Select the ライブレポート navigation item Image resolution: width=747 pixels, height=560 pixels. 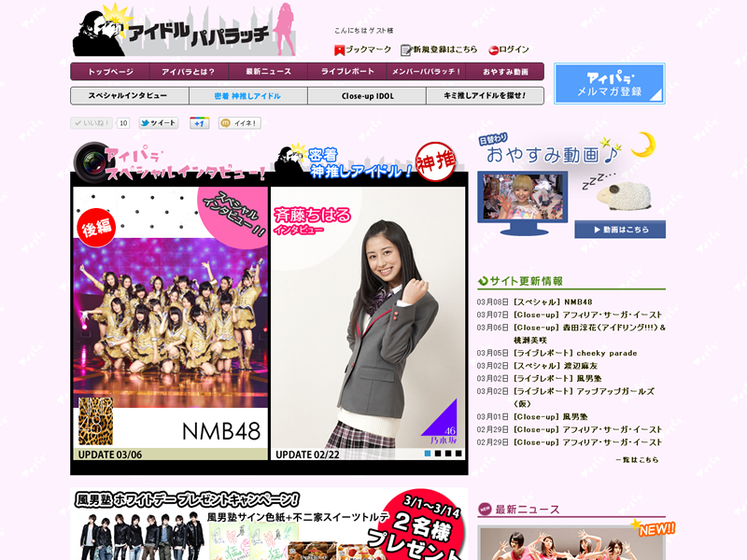pyautogui.click(x=347, y=72)
